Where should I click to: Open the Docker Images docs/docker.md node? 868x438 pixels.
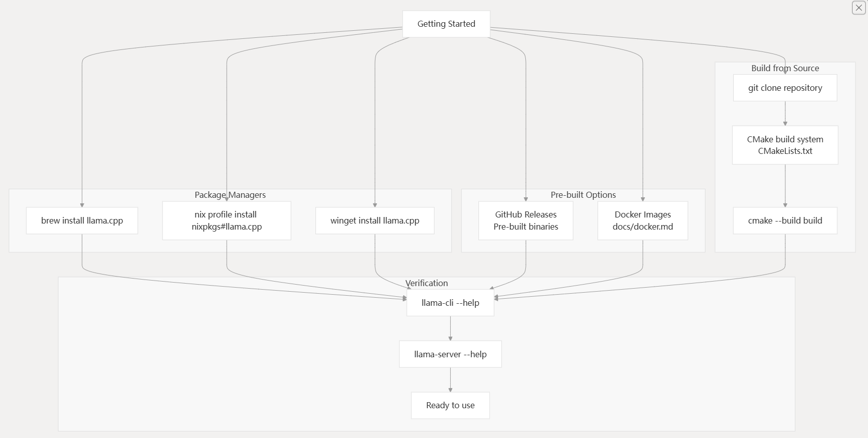tap(642, 221)
